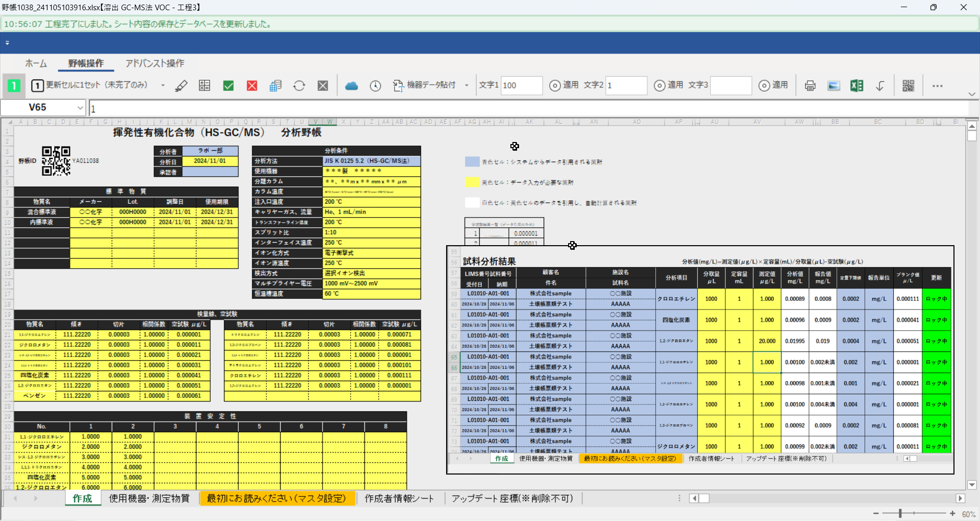Click the QR code toolbar icon

click(x=909, y=85)
